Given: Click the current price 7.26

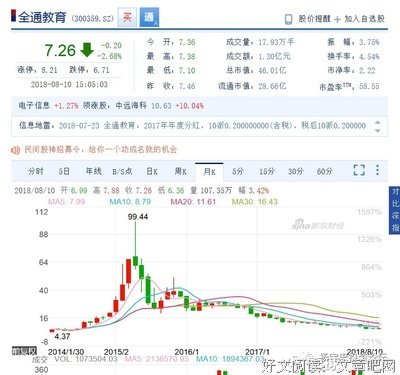Looking at the screenshot, I should pos(60,51).
